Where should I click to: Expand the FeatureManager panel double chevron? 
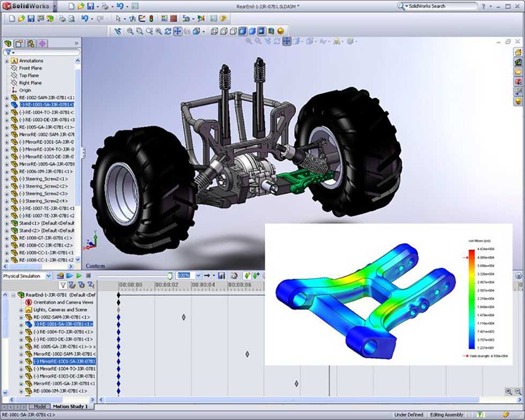coord(76,43)
